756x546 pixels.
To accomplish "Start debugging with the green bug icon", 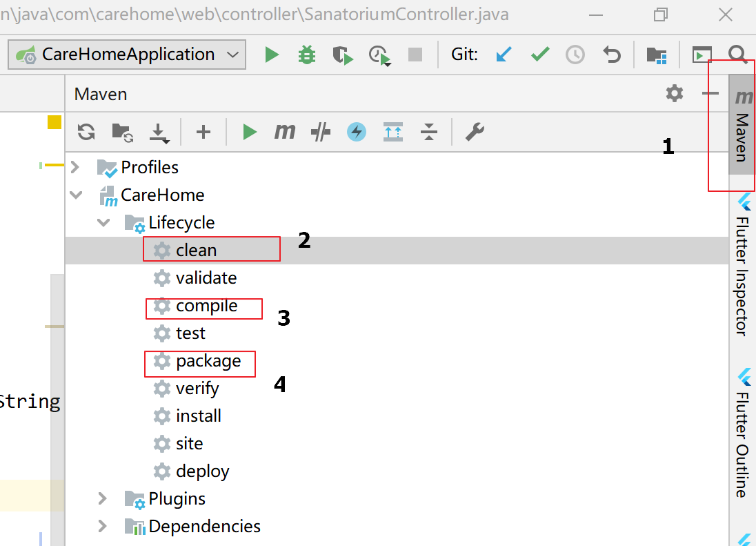I will tap(307, 55).
